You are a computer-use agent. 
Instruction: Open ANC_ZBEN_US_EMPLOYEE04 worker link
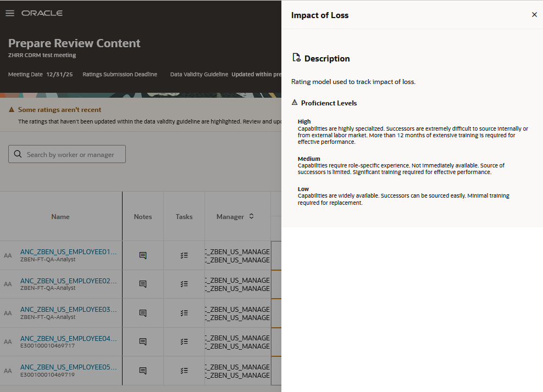pyautogui.click(x=68, y=338)
